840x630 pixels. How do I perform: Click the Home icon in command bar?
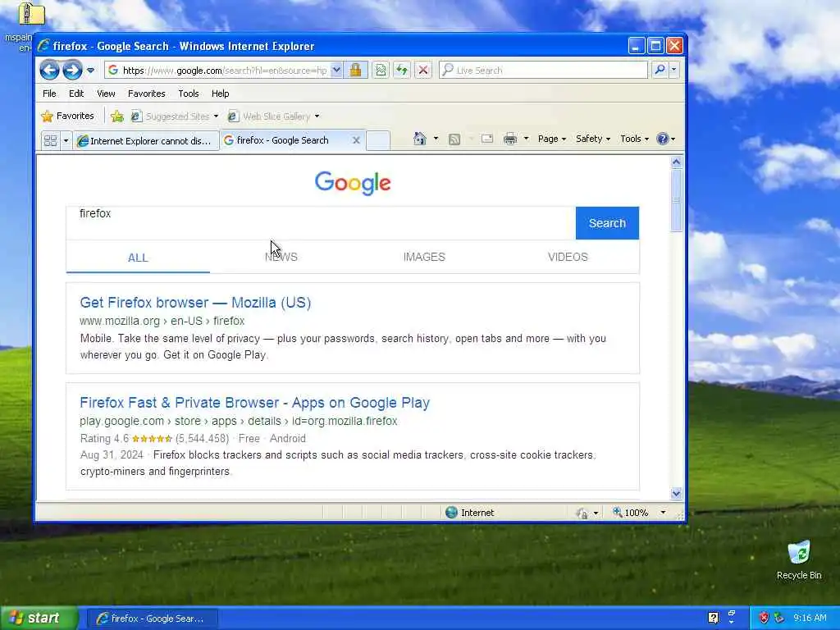click(419, 139)
